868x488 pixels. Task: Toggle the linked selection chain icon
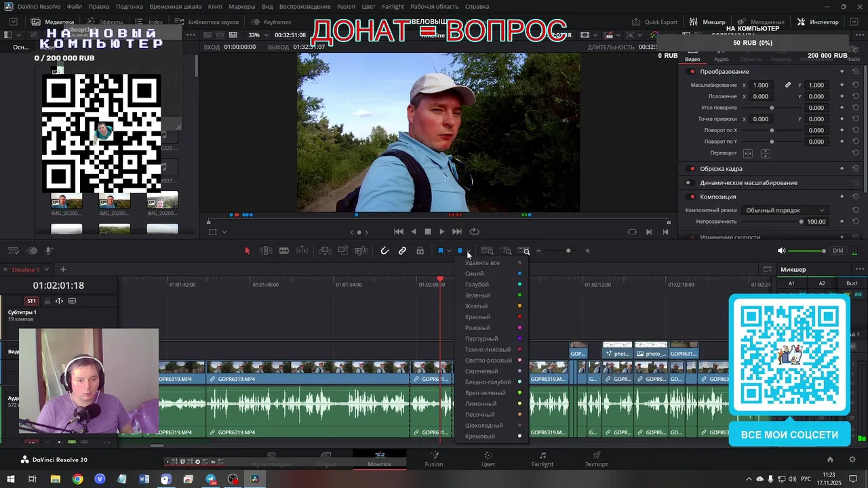tap(402, 251)
